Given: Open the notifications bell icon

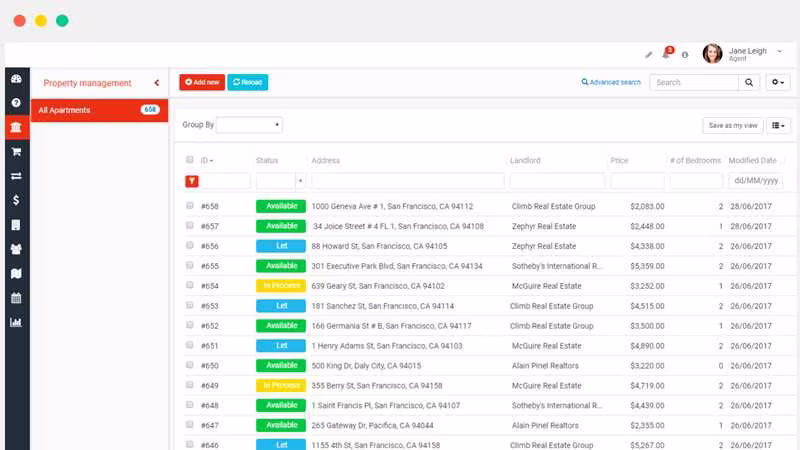Looking at the screenshot, I should 666,53.
